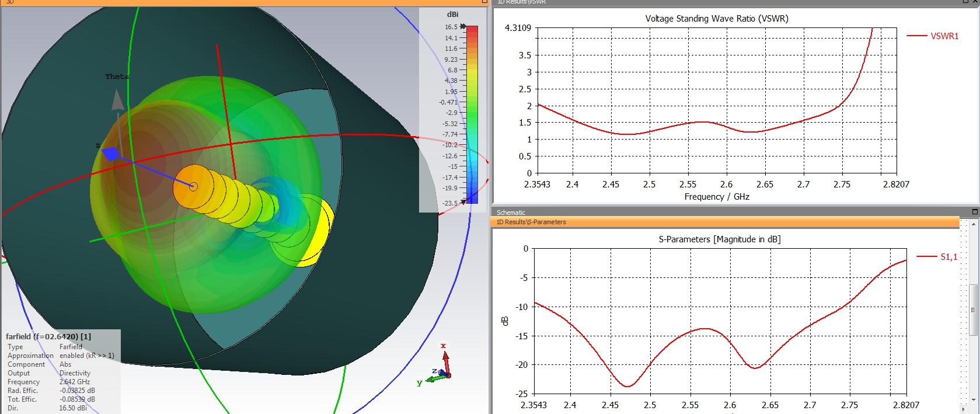Image resolution: width=980 pixels, height=414 pixels.
Task: Click the Dir. value 16.50 dBi
Action: coord(73,408)
